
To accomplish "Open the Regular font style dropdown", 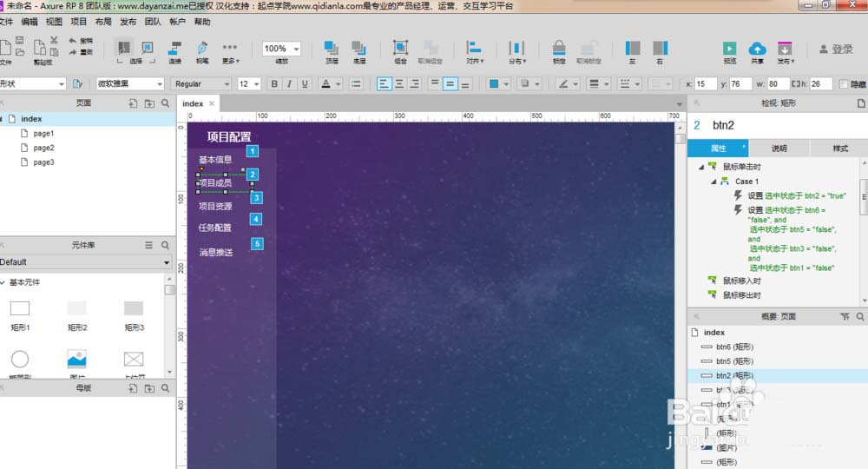I will click(x=201, y=83).
